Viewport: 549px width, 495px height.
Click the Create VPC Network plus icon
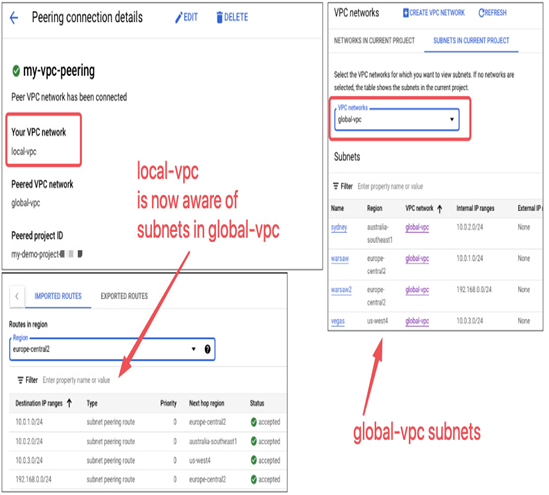point(406,13)
